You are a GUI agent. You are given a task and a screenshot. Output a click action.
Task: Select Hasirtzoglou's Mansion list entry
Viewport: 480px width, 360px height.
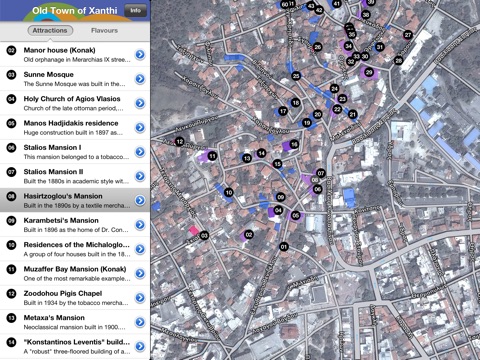75,200
